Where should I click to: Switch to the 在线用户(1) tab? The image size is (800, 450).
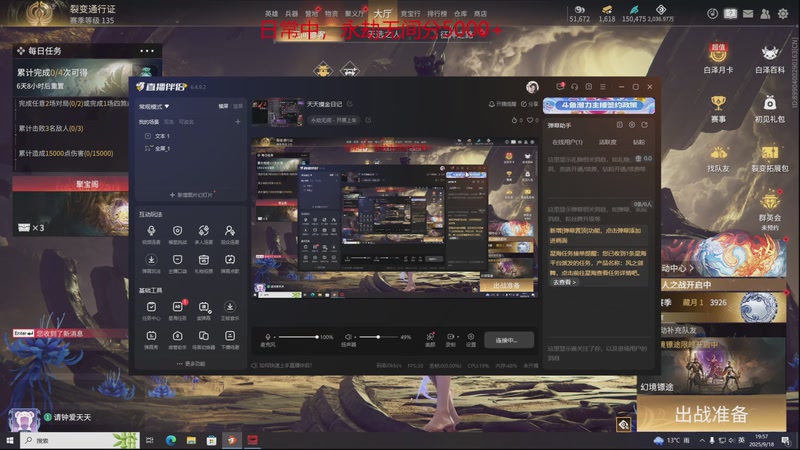pyautogui.click(x=567, y=142)
